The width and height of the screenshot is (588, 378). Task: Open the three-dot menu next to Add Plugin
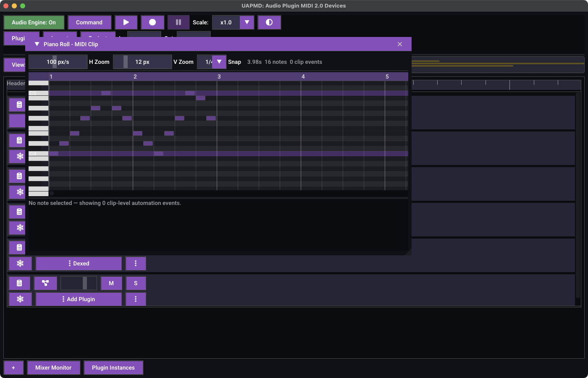coord(136,299)
